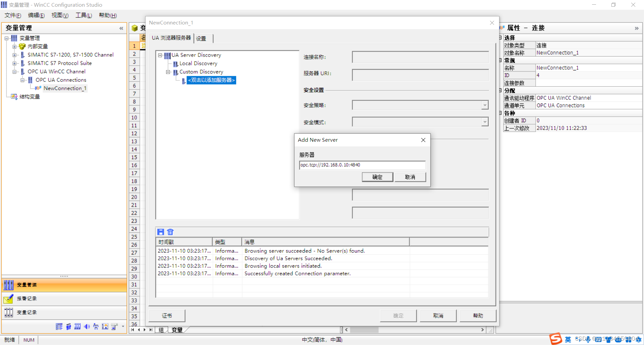
Task: Open the 工具(L) menu
Action: tap(84, 15)
